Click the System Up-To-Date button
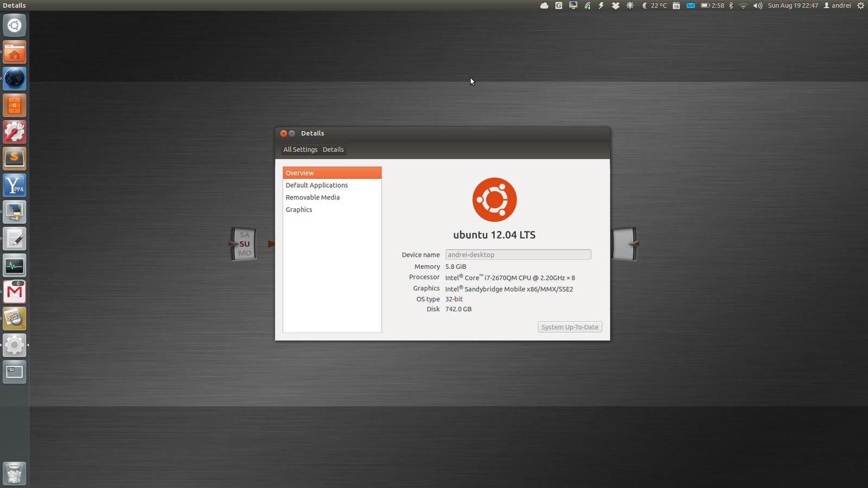This screenshot has width=868, height=488. tap(570, 327)
